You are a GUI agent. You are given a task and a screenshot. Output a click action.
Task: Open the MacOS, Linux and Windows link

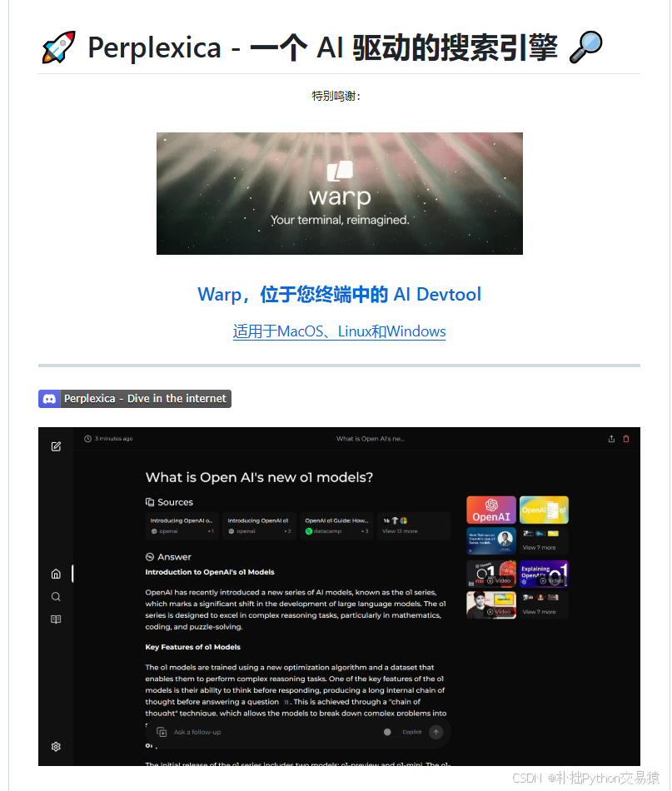[339, 331]
